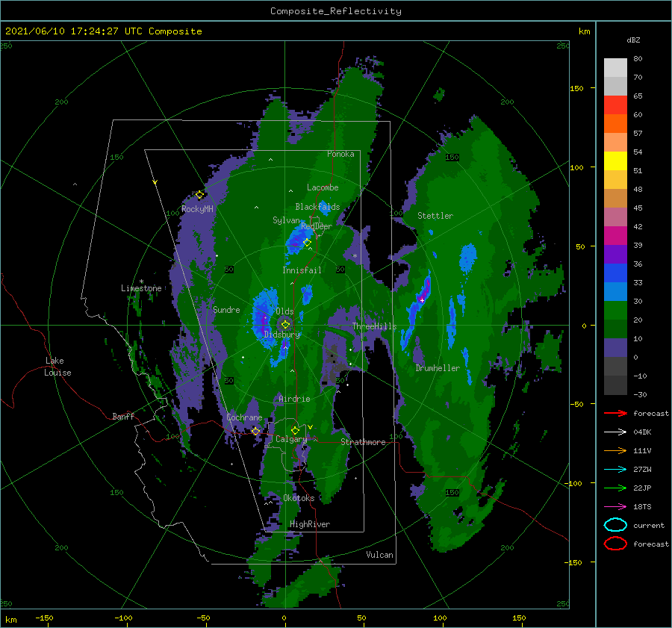Click the Vulcan city label
The image size is (672, 628).
click(379, 555)
